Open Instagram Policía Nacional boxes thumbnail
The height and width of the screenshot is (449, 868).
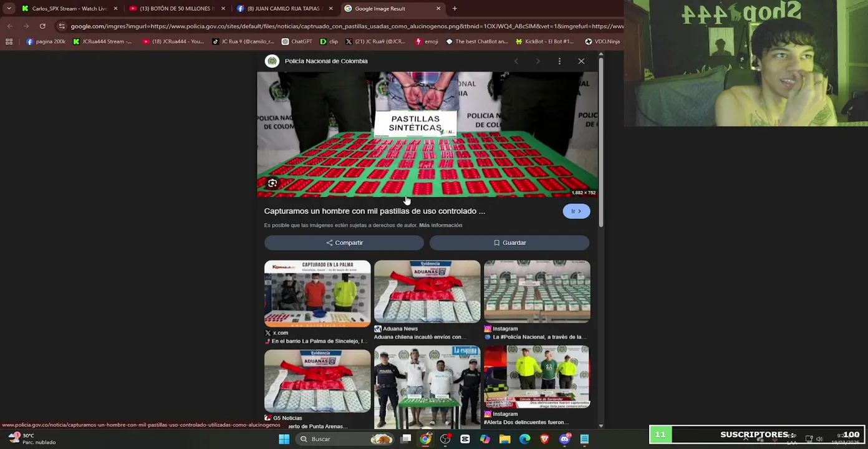[537, 291]
